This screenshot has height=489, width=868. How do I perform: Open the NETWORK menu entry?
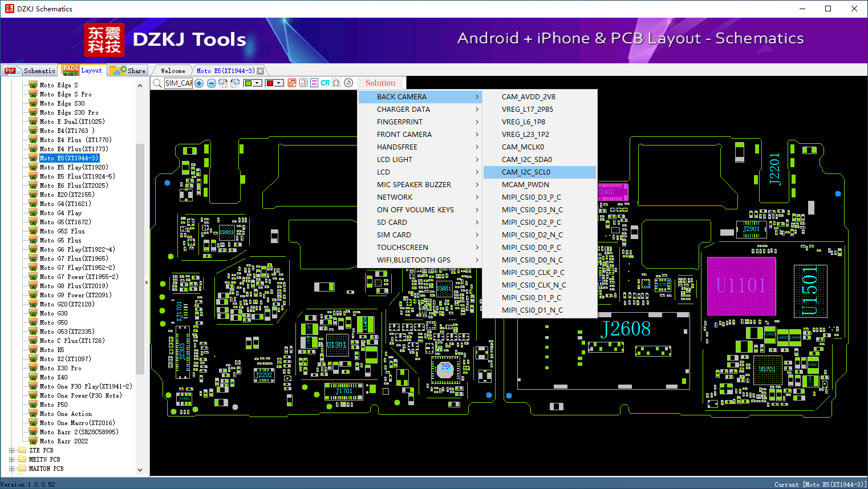420,197
